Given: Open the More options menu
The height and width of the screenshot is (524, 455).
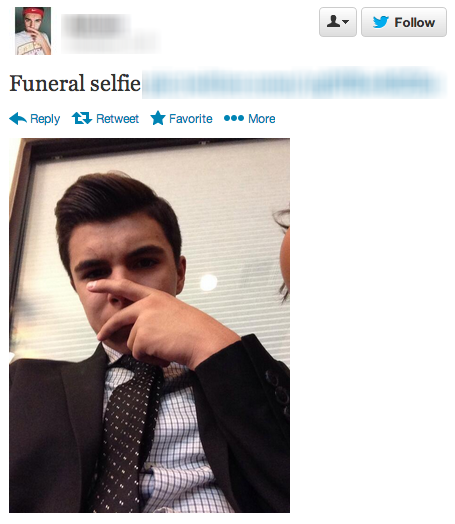Looking at the screenshot, I should [x=262, y=119].
